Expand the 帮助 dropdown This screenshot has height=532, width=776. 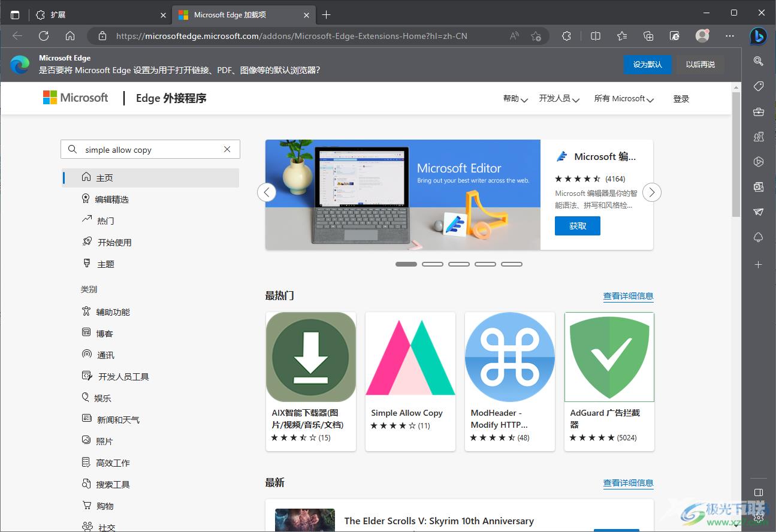(515, 99)
